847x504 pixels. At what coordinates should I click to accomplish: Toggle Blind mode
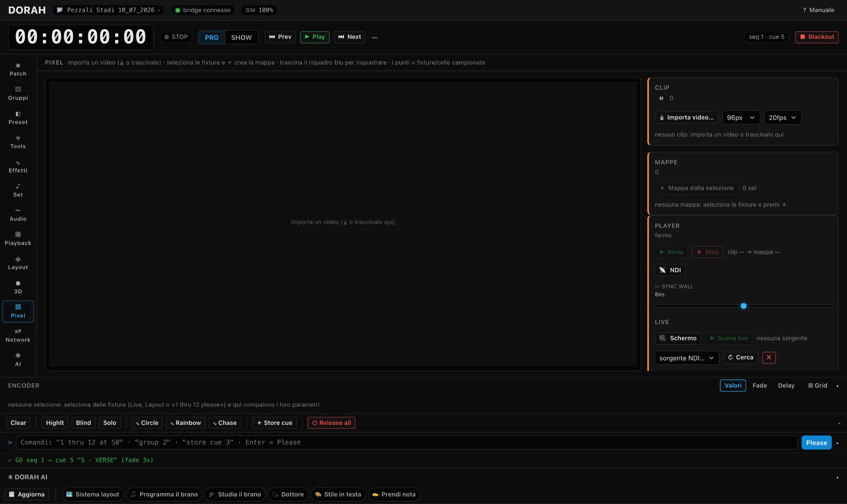(x=83, y=423)
